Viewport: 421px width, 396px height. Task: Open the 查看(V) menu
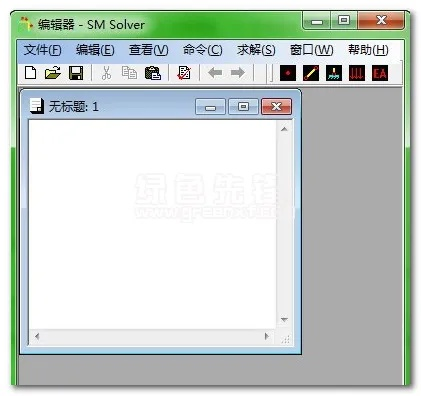(149, 50)
